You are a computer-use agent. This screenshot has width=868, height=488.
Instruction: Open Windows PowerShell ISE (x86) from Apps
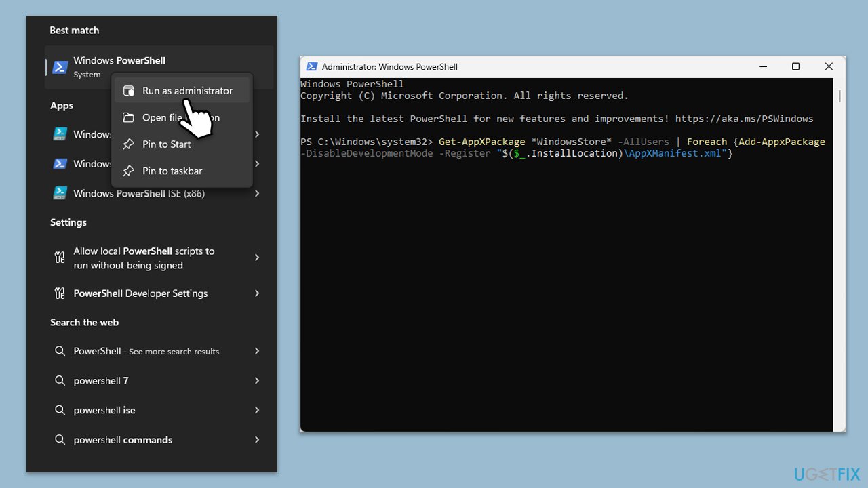tap(159, 193)
